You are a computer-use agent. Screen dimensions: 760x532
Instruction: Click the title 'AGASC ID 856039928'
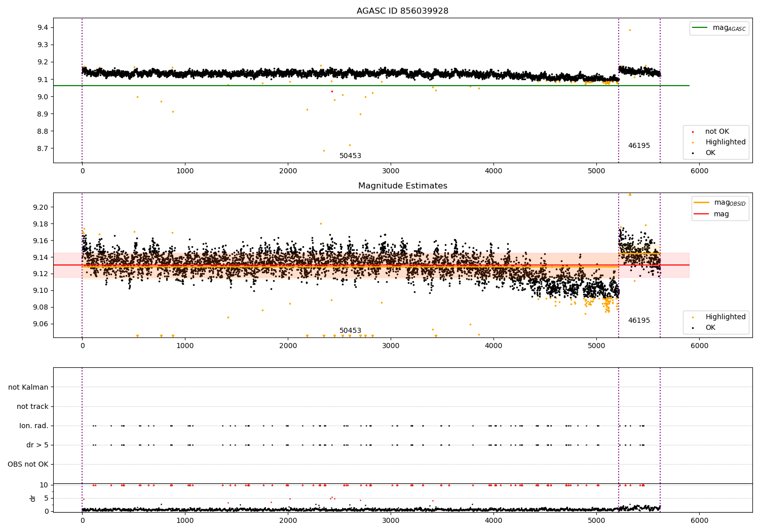[x=402, y=11]
